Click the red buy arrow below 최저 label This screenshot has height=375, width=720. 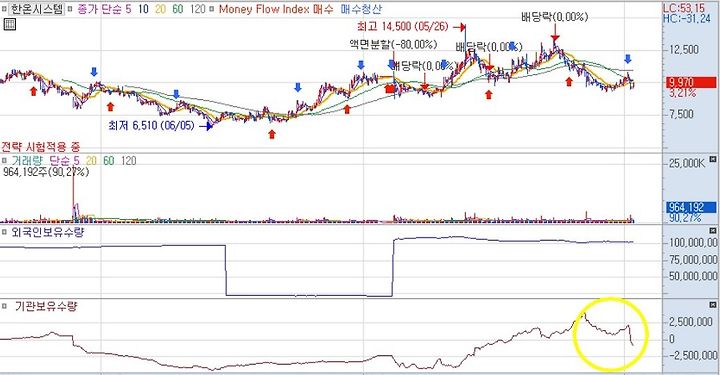272,134
